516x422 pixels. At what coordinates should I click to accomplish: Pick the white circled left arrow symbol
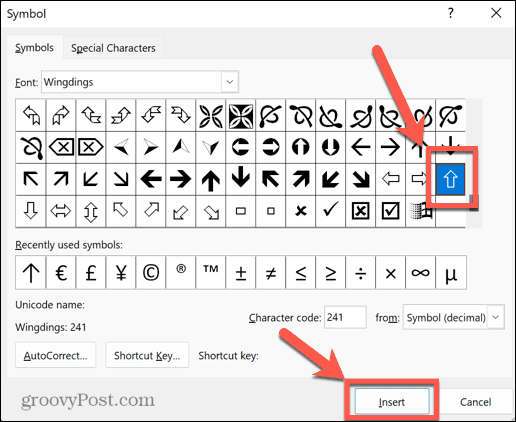tap(240, 147)
